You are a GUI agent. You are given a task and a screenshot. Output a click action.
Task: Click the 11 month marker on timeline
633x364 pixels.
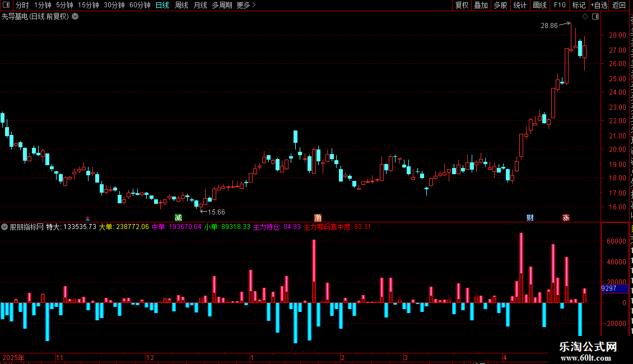60,357
